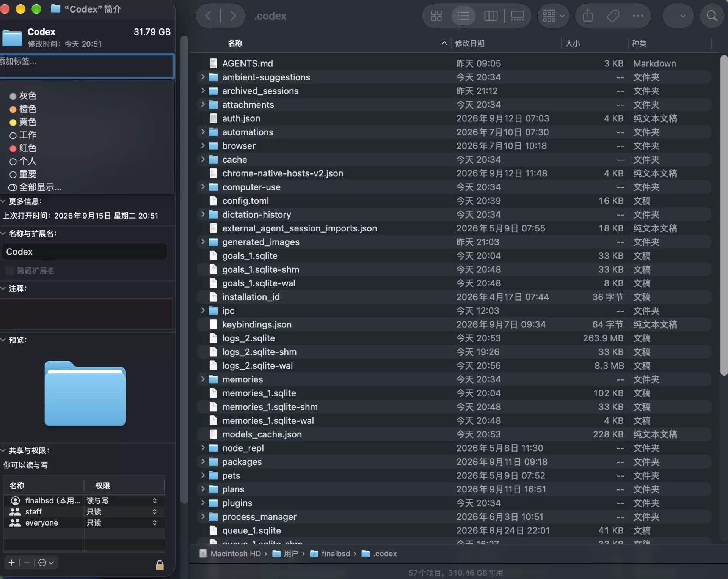This screenshot has width=728, height=579.
Task: Expand the archived_sessions folder
Action: [x=202, y=91]
